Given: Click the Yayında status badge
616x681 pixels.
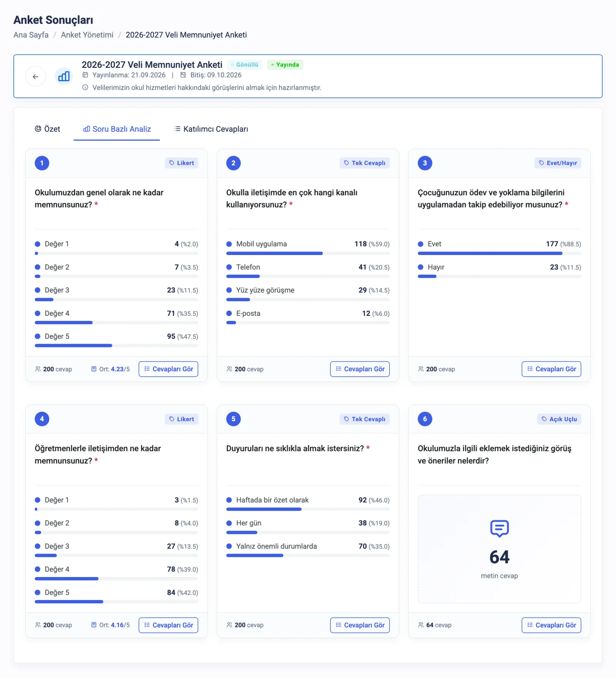Looking at the screenshot, I should point(285,65).
